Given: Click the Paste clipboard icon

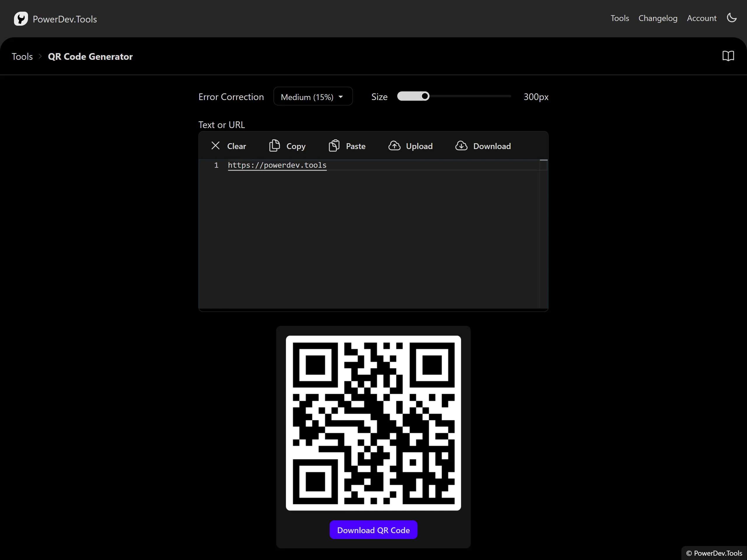Looking at the screenshot, I should (334, 146).
